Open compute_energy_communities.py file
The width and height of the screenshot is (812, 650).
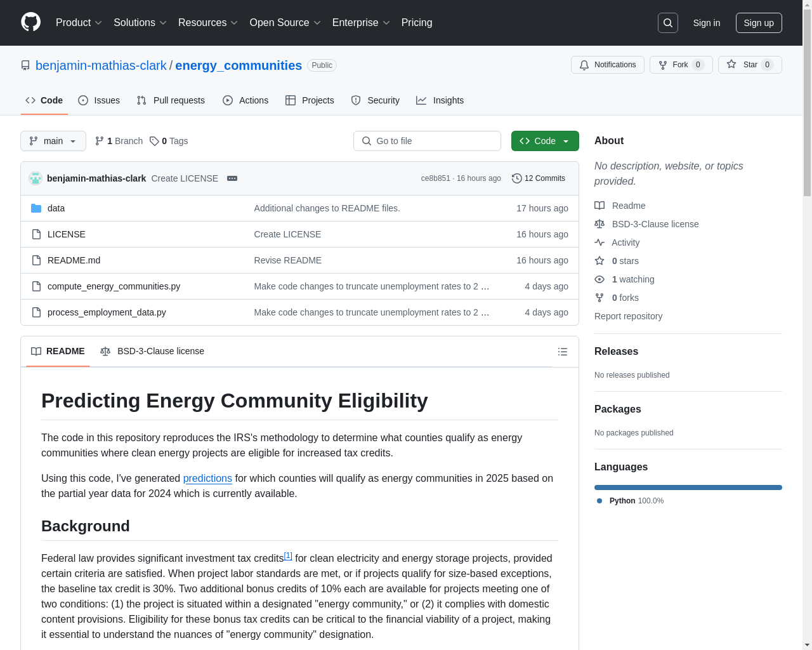[114, 286]
